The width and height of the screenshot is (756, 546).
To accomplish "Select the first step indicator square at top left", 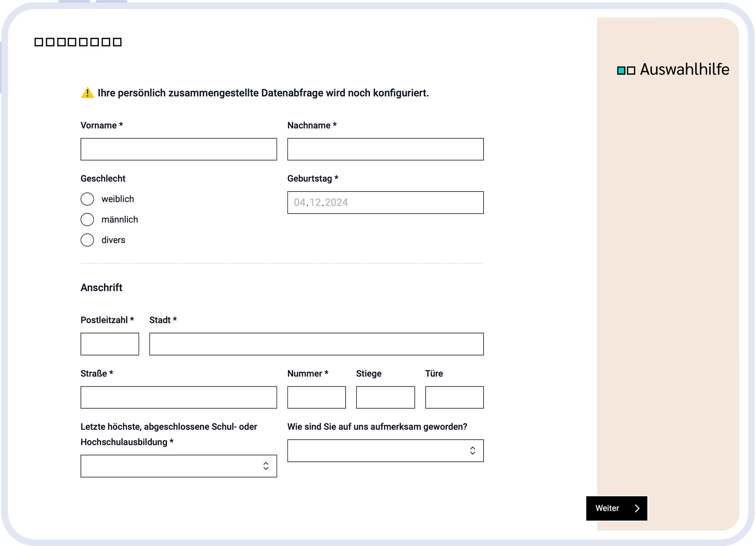I will (x=39, y=41).
